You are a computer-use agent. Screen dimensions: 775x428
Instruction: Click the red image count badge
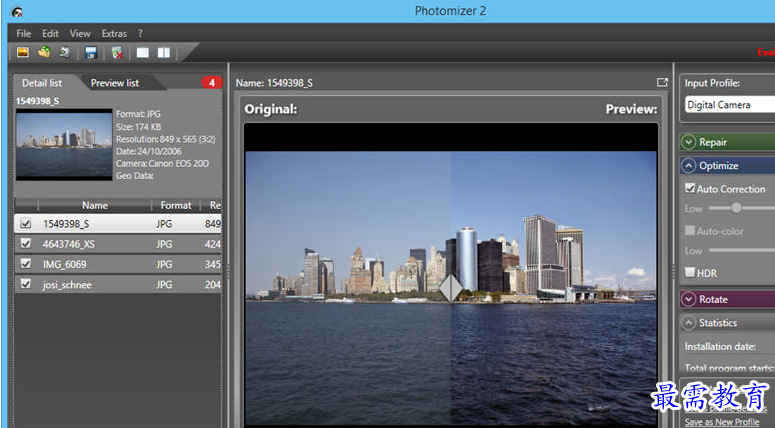coord(212,83)
